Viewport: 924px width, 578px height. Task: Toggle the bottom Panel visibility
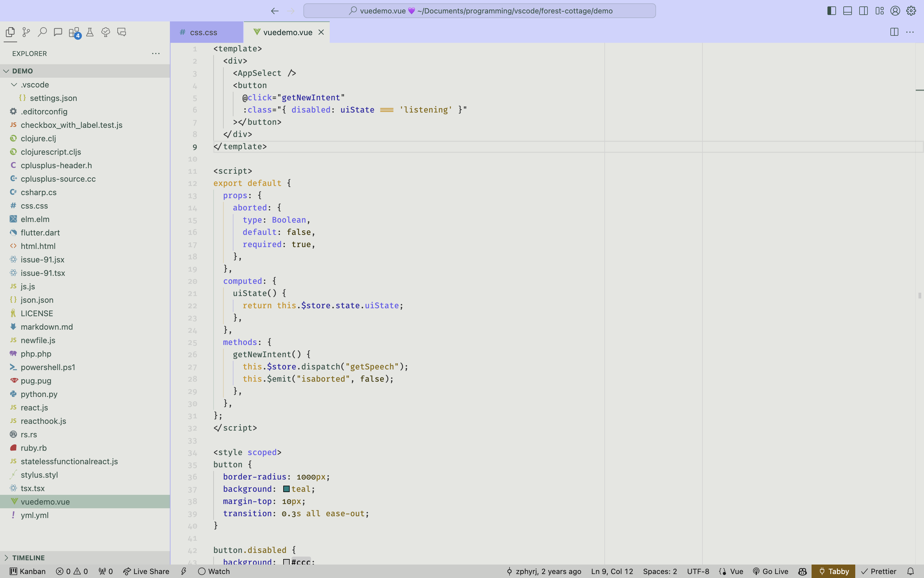click(x=847, y=11)
